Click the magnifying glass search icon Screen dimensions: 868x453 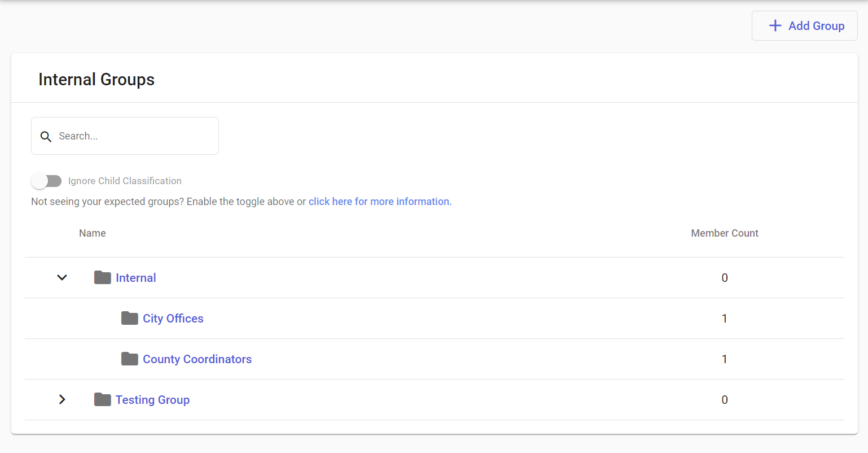click(x=46, y=137)
